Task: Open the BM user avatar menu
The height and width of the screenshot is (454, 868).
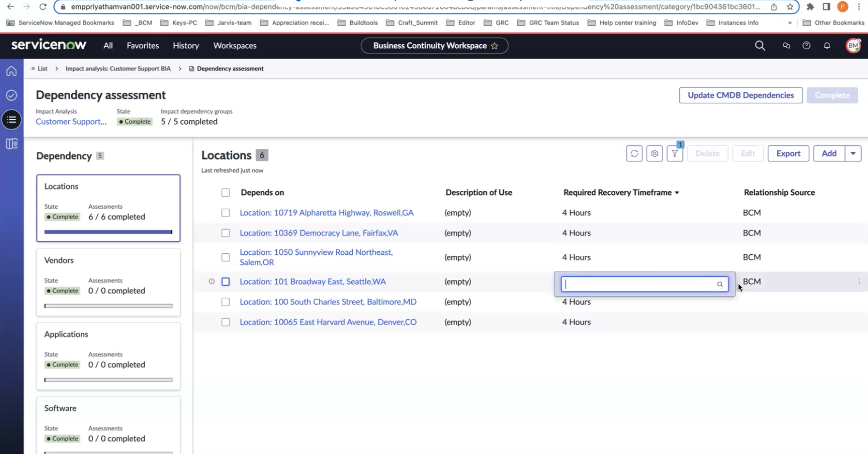Action: [x=853, y=46]
